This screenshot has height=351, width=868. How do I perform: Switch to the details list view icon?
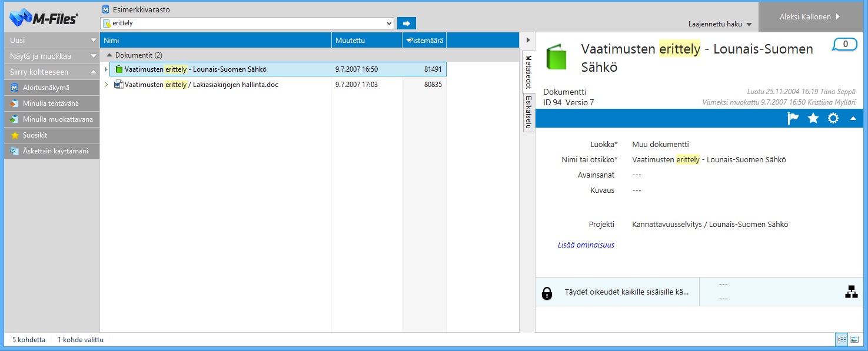pyautogui.click(x=842, y=340)
